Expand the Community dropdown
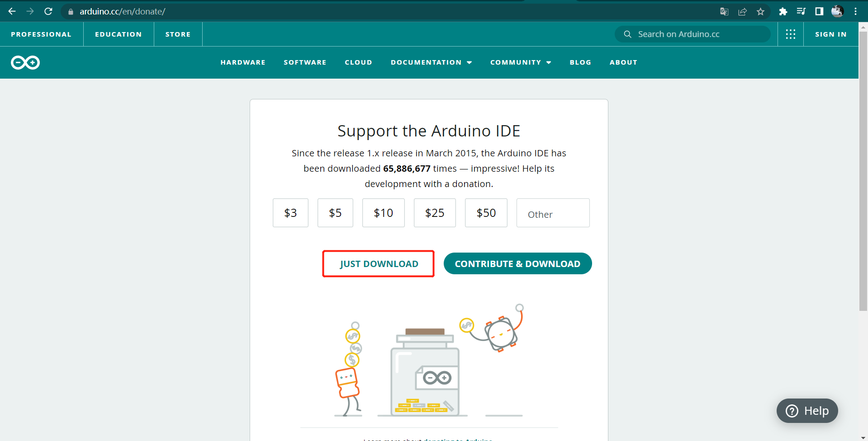This screenshot has height=441, width=868. click(x=521, y=62)
